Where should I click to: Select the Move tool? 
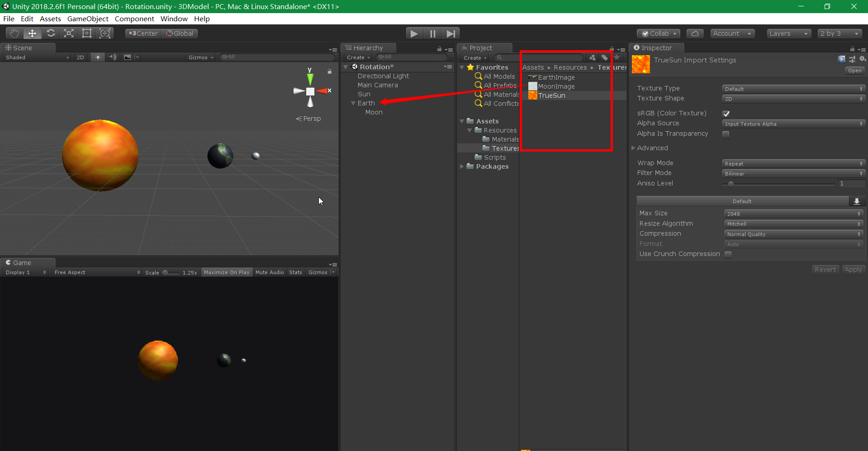(x=32, y=33)
